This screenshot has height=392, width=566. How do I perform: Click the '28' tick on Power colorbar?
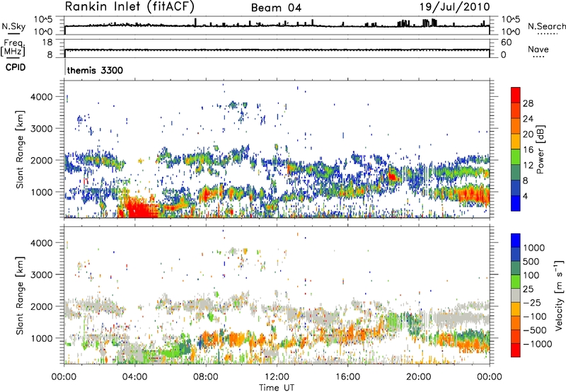click(528, 103)
